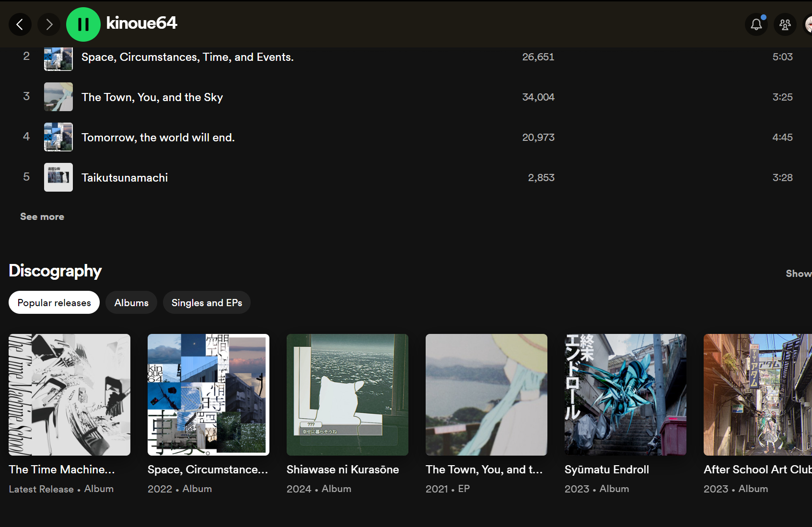Open the notifications bell
Screen dimensions: 812x527
click(756, 24)
